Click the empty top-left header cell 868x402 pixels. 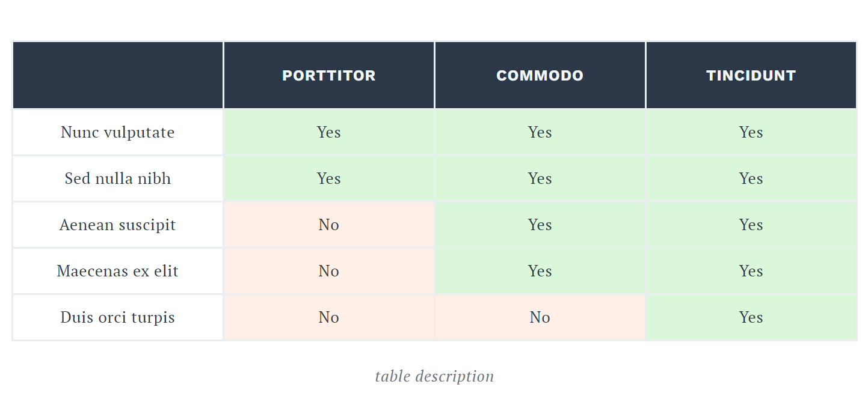(x=118, y=76)
